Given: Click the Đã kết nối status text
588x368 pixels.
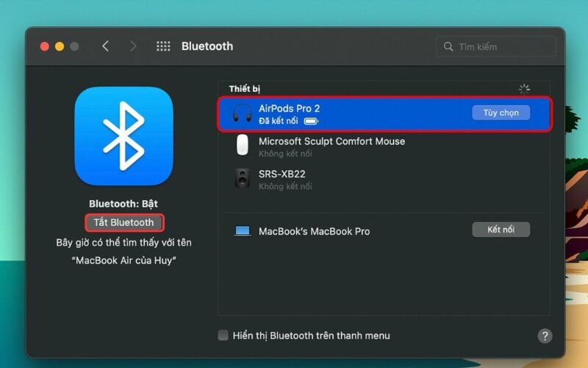Looking at the screenshot, I should (x=279, y=121).
